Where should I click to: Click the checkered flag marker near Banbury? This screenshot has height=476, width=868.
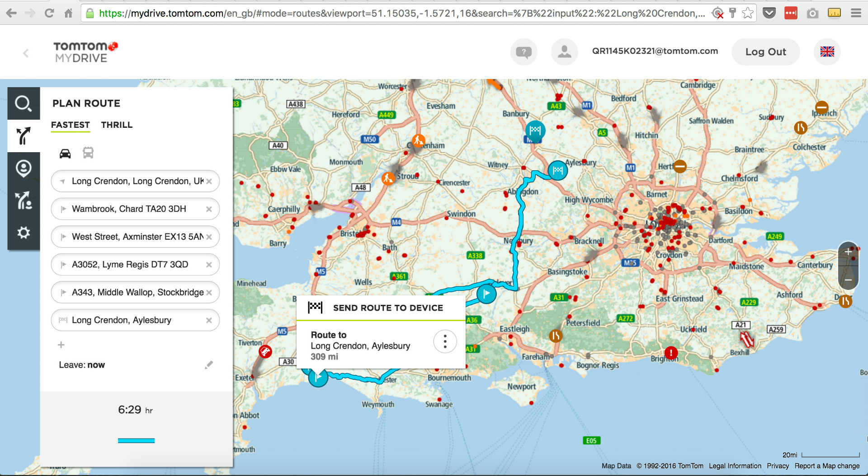(535, 131)
